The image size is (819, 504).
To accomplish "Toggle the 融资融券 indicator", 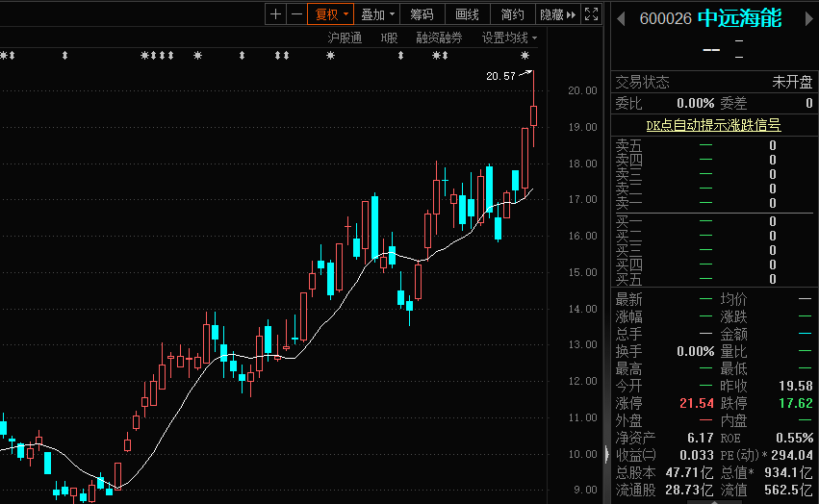I will (439, 38).
